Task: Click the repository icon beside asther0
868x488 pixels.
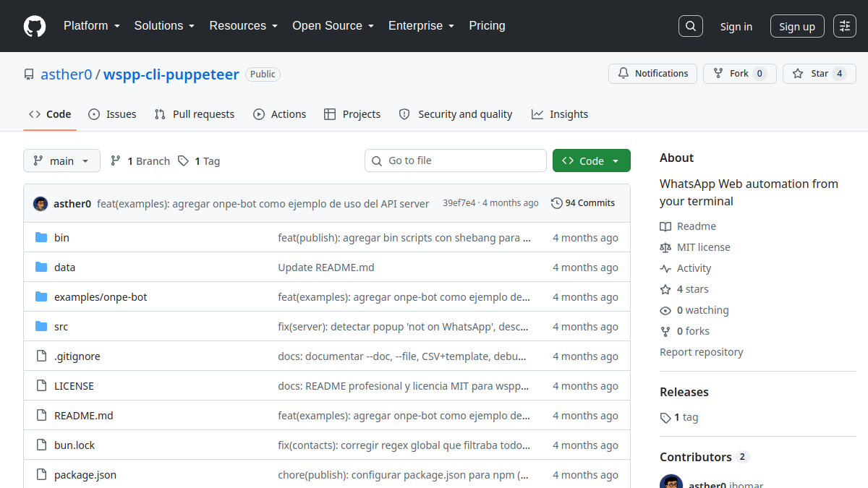Action: click(29, 74)
